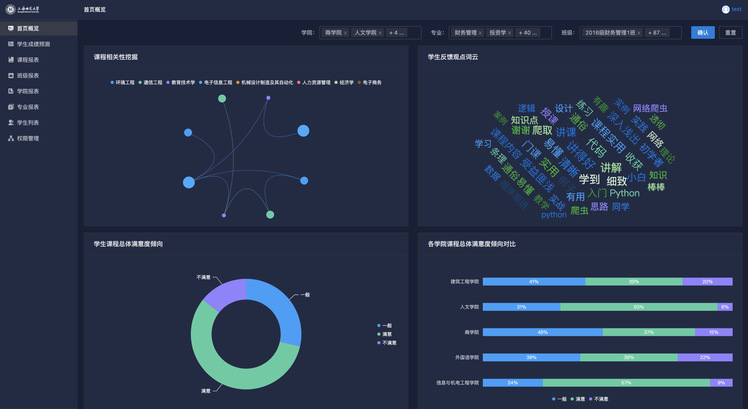Image resolution: width=748 pixels, height=409 pixels.
Task: Click the 课程报表 chart icon in sidebar
Action: (10, 60)
